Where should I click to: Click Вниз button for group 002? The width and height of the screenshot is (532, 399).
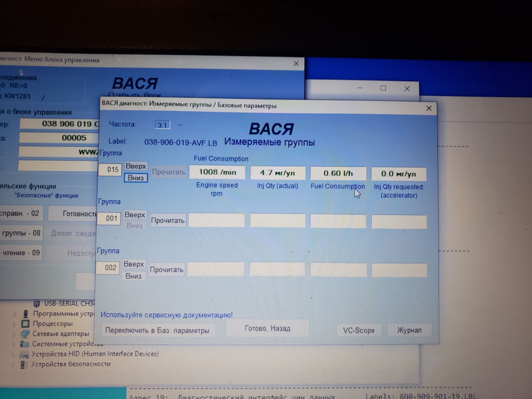[x=134, y=276]
